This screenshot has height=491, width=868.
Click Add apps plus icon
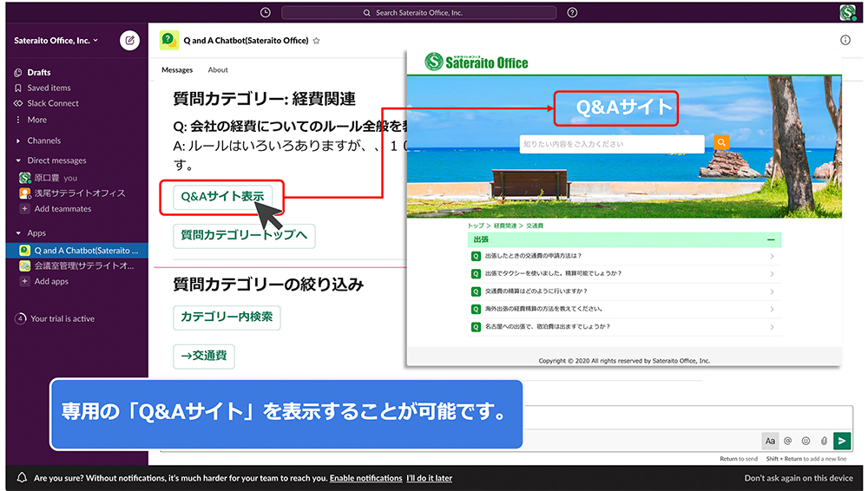[24, 281]
